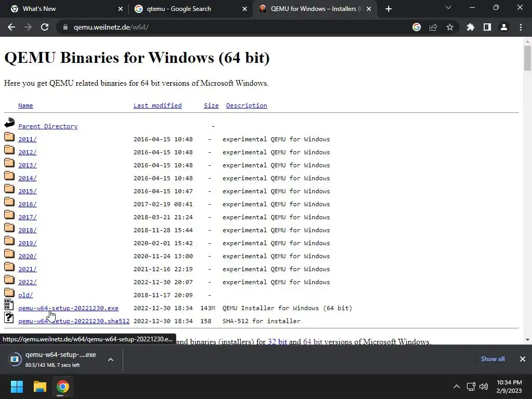Image resolution: width=532 pixels, height=399 pixels.
Task: Close the qtemu Google Search tab
Action: [x=245, y=9]
